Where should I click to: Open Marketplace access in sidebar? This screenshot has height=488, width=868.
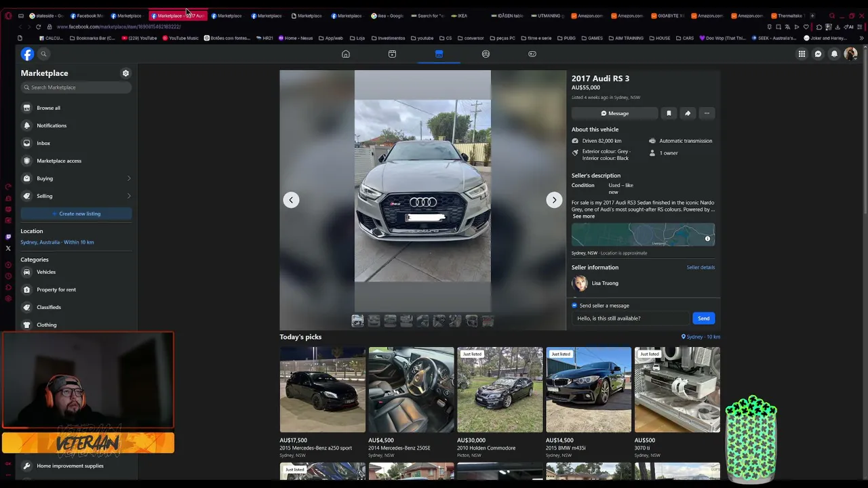pos(76,161)
